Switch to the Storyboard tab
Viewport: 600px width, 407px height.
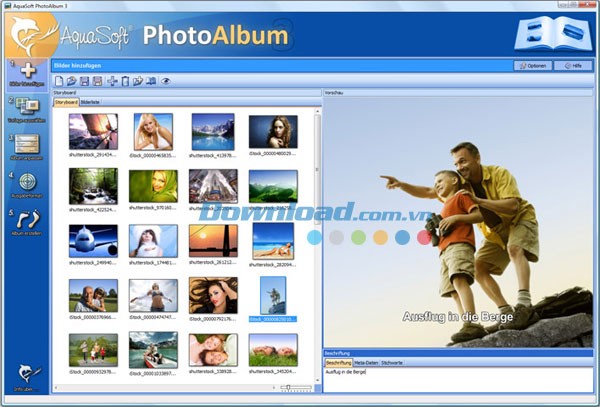click(x=66, y=102)
